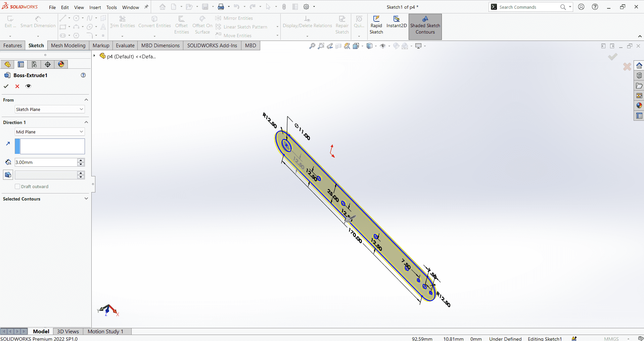The width and height of the screenshot is (644, 341).
Task: Open the ConfigurationManager tab
Action: click(x=34, y=64)
